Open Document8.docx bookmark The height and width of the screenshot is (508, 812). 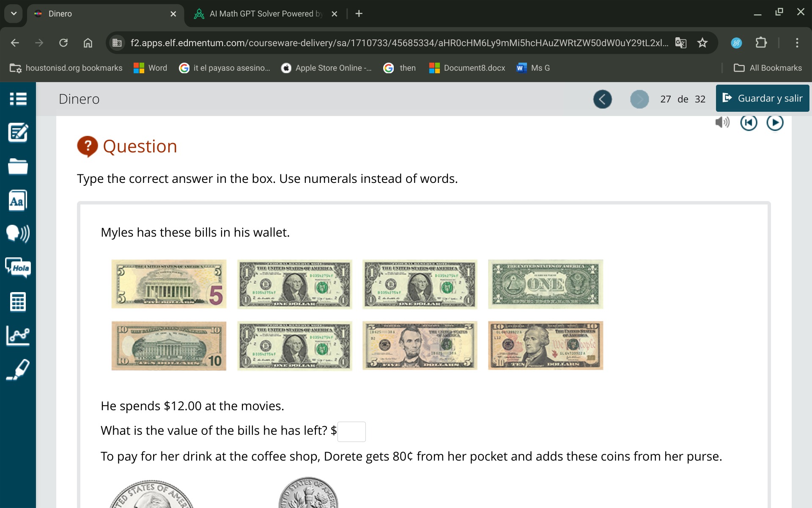[467, 68]
